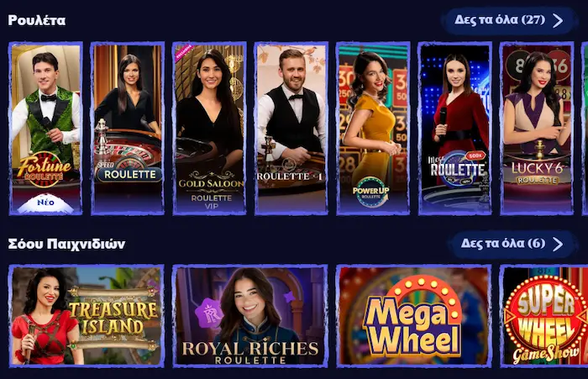Click the PowerUP Roulette round logo

tap(371, 192)
